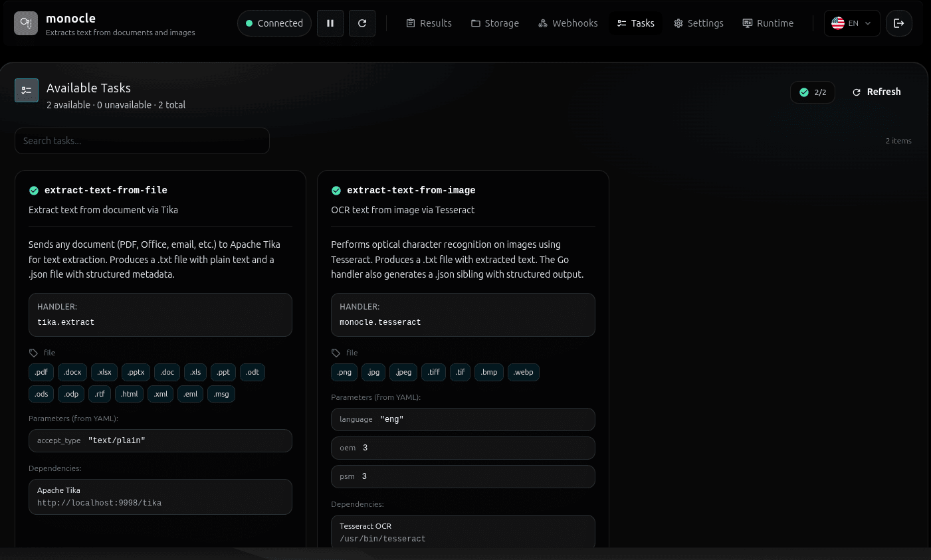Refresh the available tasks list
Image resolution: width=931 pixels, height=560 pixels.
tap(877, 92)
